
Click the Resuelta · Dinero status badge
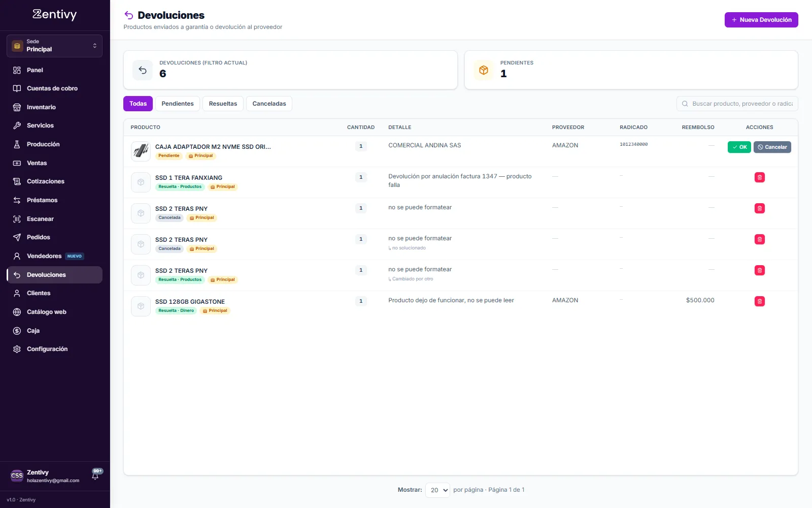click(176, 310)
